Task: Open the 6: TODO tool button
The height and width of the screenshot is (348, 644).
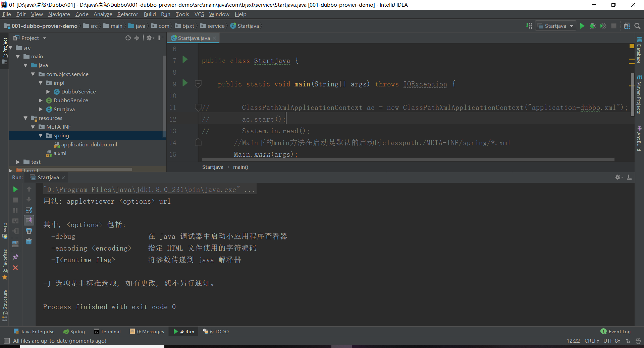Action: [x=216, y=332]
